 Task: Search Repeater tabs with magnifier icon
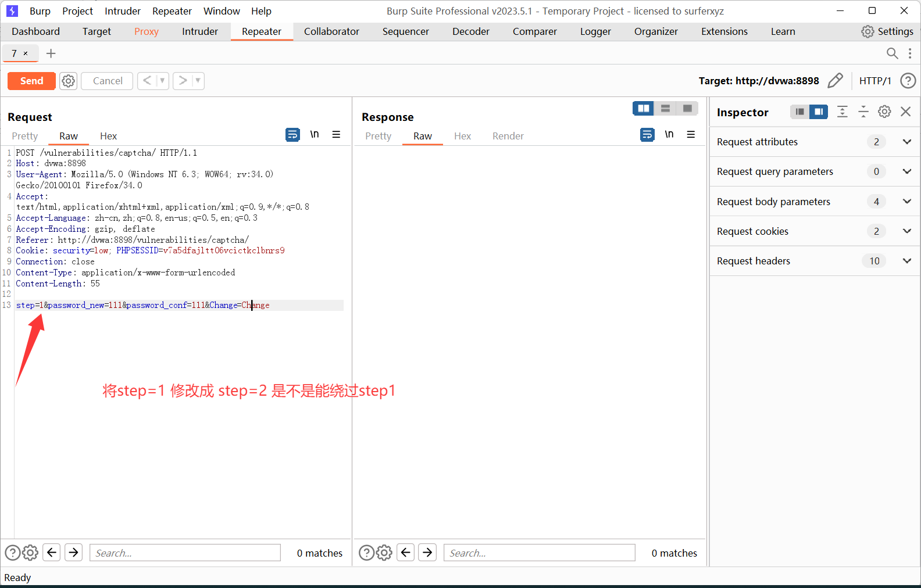click(892, 53)
